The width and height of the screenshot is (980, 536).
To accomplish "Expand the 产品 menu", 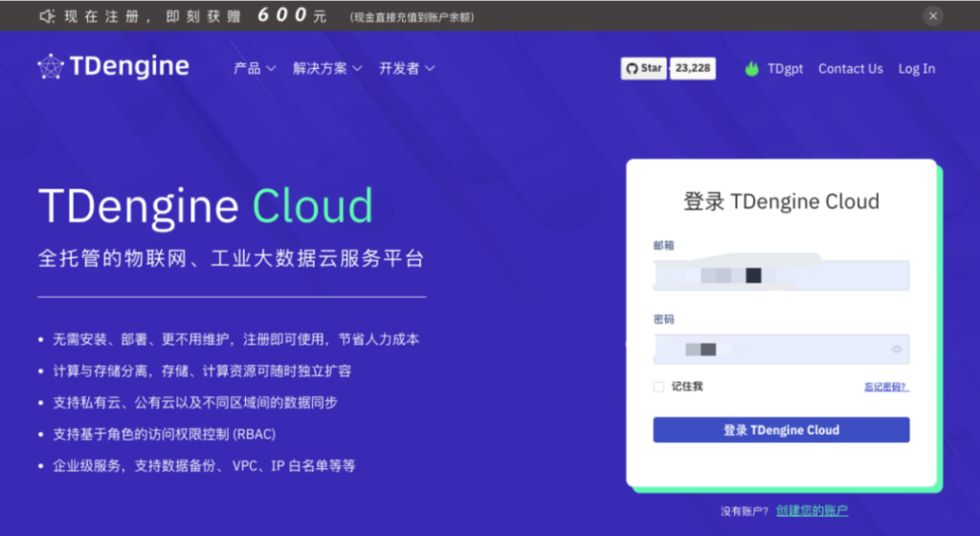I will 255,68.
